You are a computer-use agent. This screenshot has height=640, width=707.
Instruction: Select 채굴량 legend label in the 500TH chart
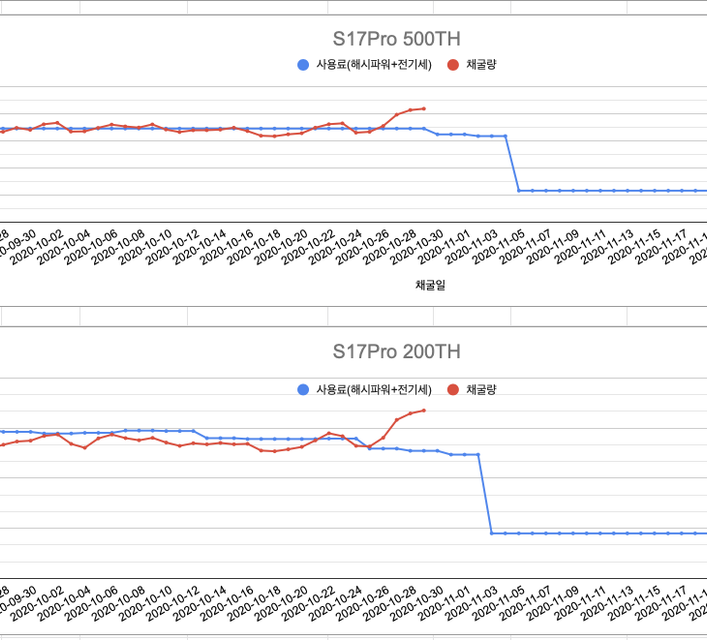(481, 65)
